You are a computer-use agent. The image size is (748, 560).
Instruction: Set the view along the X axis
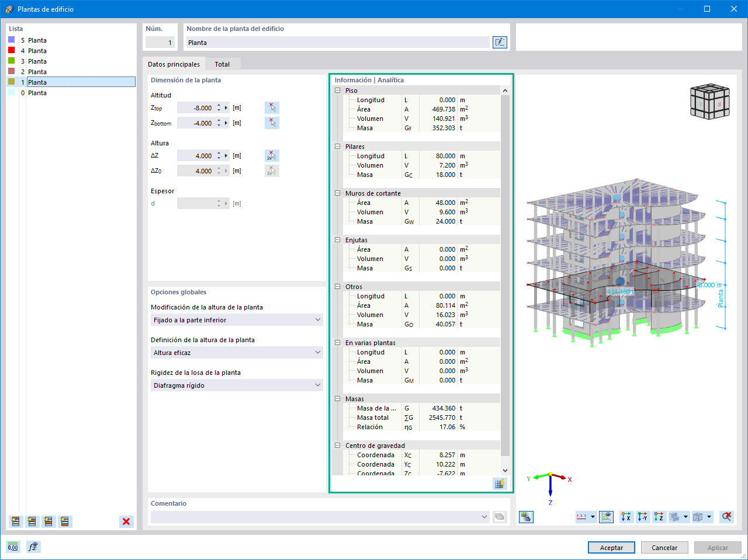[626, 517]
